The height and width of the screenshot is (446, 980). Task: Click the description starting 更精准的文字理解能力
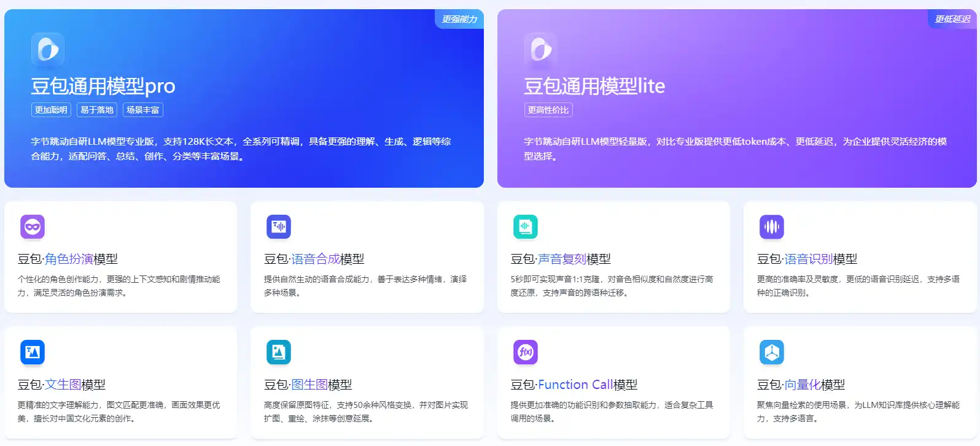coord(119,412)
